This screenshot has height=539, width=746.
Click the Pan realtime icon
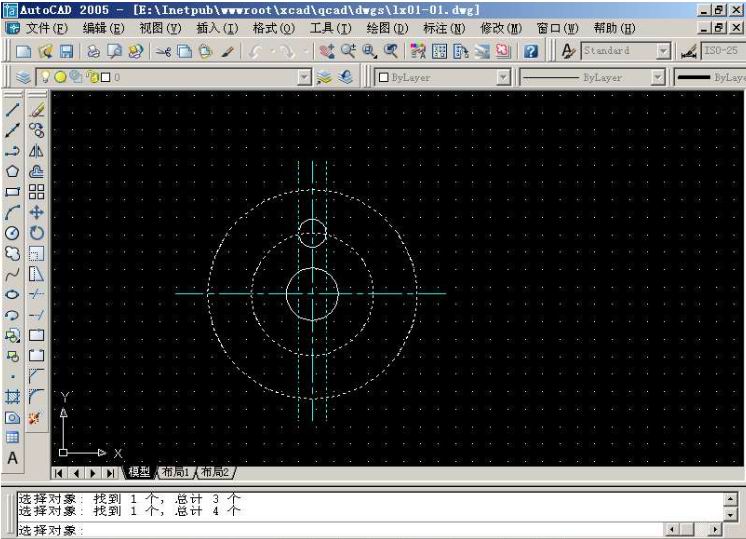pyautogui.click(x=327, y=51)
